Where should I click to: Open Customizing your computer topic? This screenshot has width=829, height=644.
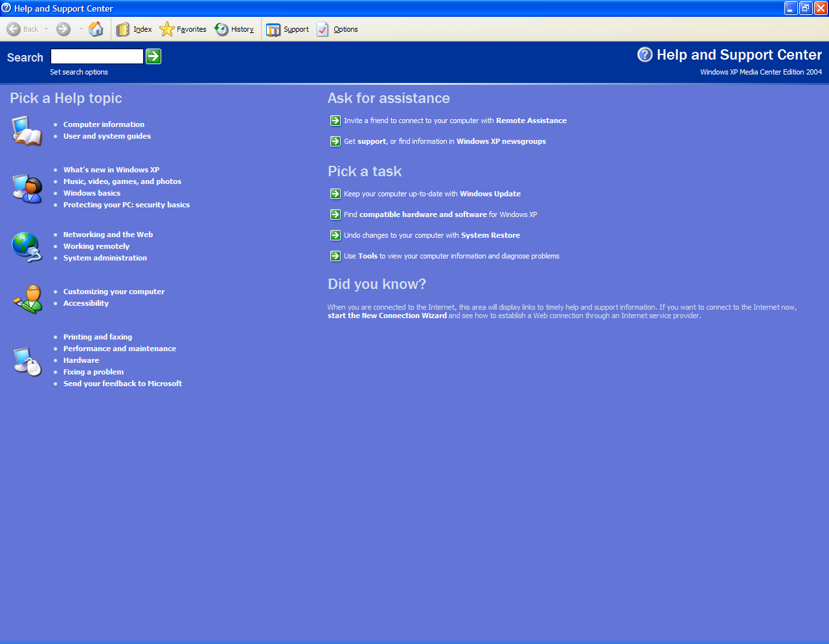(x=114, y=292)
